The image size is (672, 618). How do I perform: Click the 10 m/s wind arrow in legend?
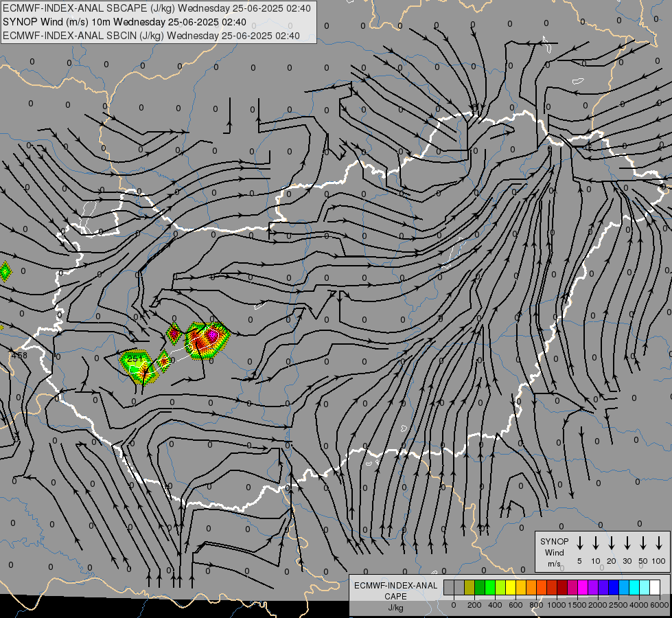(596, 543)
